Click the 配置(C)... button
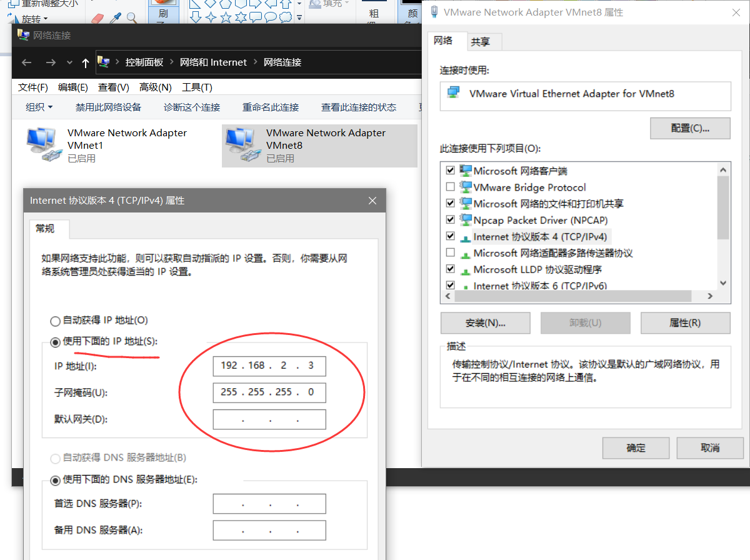This screenshot has width=750, height=560. coord(690,128)
